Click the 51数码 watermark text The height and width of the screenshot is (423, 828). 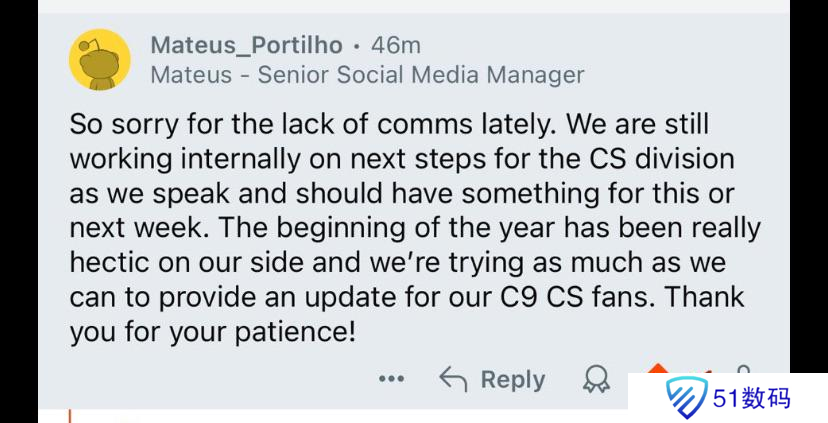pyautogui.click(x=752, y=398)
